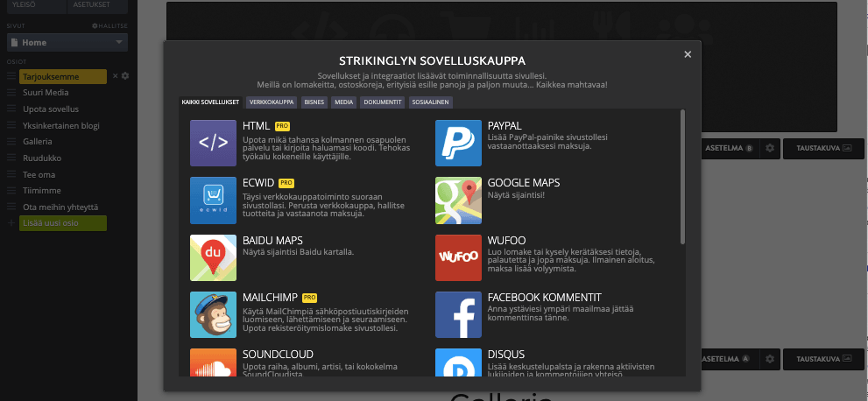The height and width of the screenshot is (401, 868).
Task: Go to Upota sovellus section
Action: (x=51, y=109)
